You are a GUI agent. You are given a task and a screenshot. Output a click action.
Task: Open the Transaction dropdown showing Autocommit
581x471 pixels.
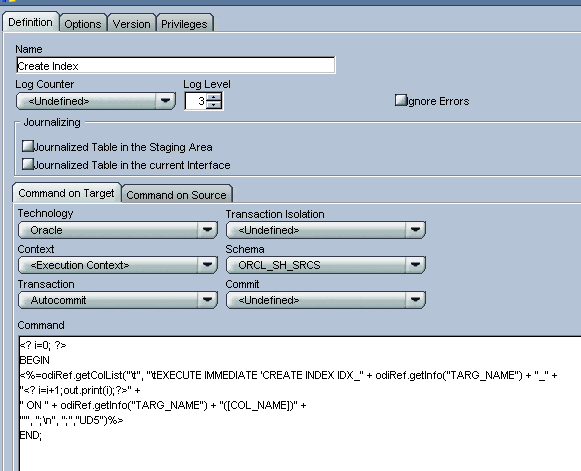117,300
